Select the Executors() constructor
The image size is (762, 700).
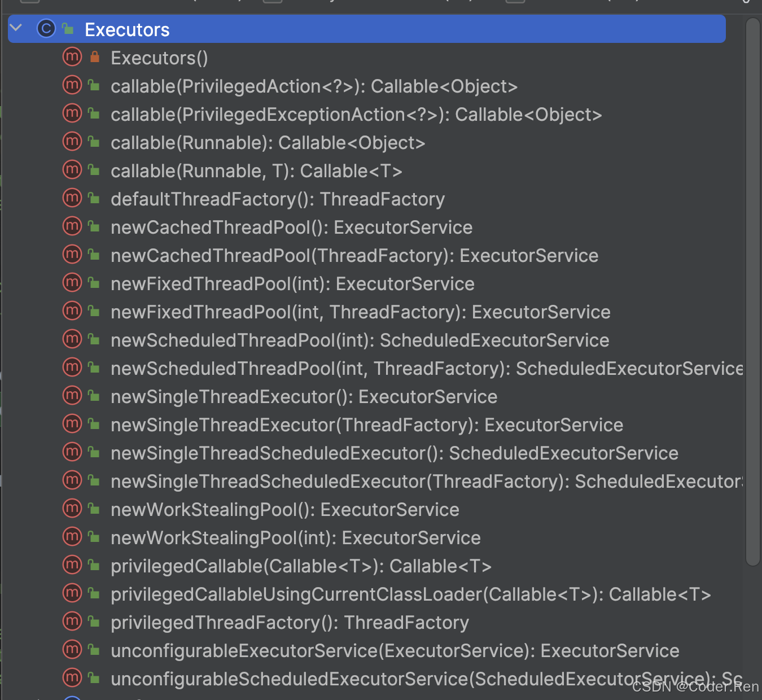pos(159,58)
